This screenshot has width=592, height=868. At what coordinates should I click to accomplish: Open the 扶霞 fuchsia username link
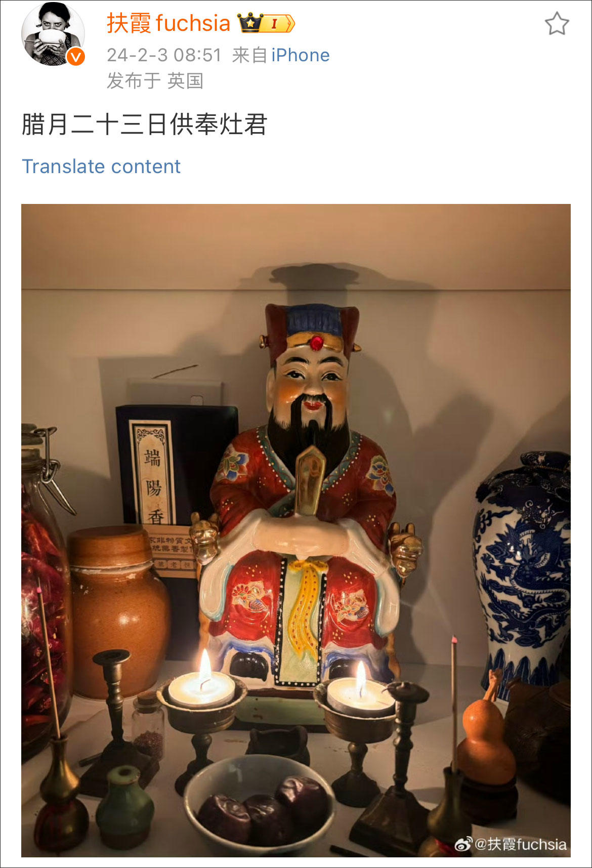coord(168,23)
